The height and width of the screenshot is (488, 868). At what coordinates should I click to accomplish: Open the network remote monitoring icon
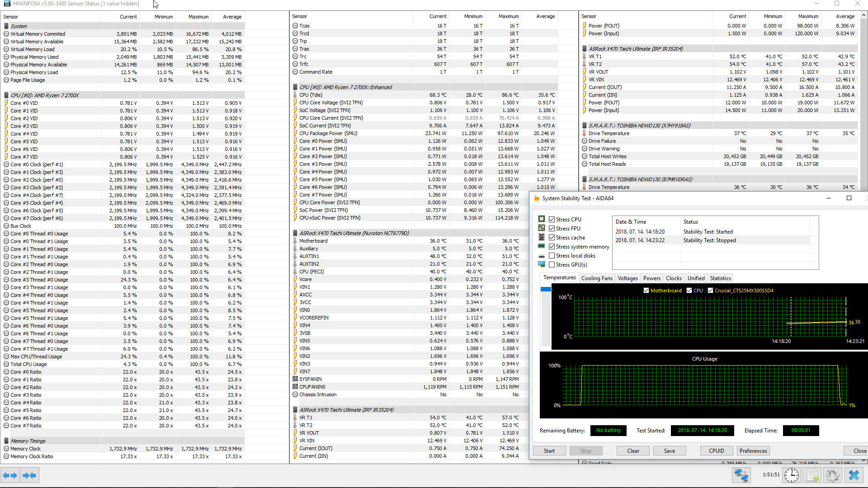click(x=741, y=475)
